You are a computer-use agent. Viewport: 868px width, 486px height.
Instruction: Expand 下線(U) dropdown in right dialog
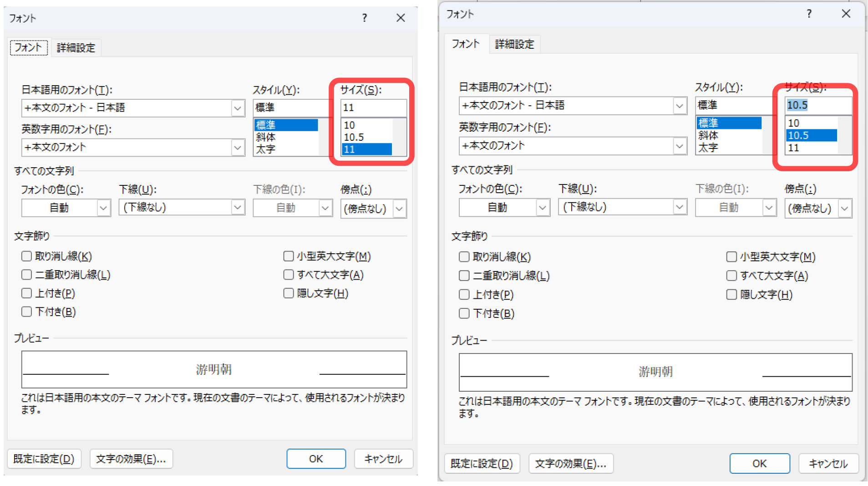point(680,207)
